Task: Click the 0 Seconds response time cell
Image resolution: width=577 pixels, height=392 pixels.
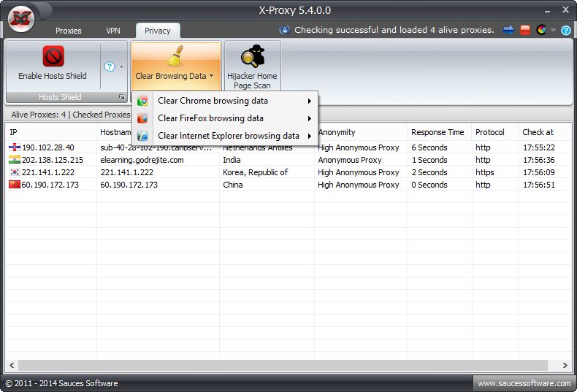Action: click(429, 185)
